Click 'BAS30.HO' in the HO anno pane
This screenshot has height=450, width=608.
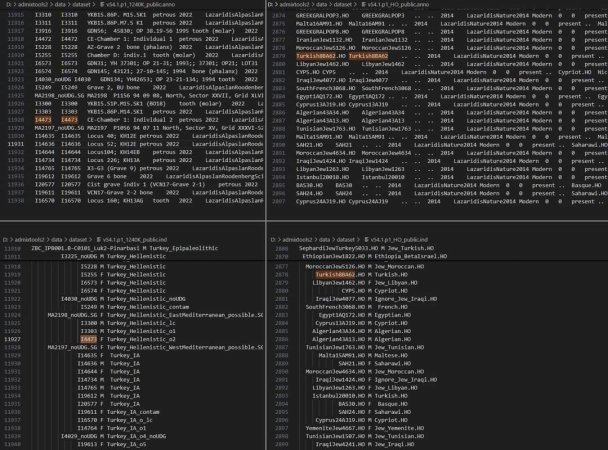(309, 185)
